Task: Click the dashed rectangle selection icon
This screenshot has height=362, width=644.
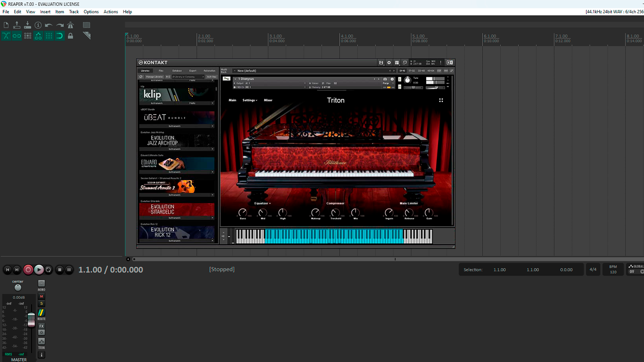Action: 87,25
